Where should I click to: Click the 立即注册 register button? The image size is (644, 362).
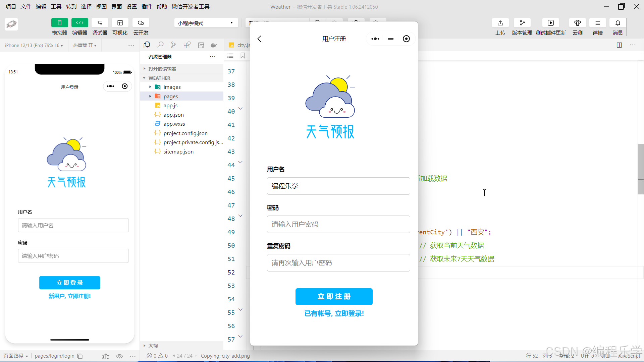pos(334,297)
